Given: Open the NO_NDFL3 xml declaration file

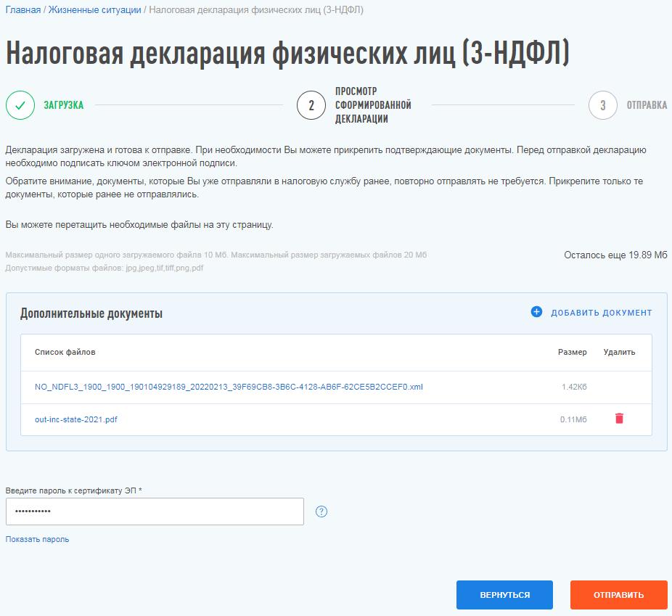Looking at the screenshot, I should 229,387.
